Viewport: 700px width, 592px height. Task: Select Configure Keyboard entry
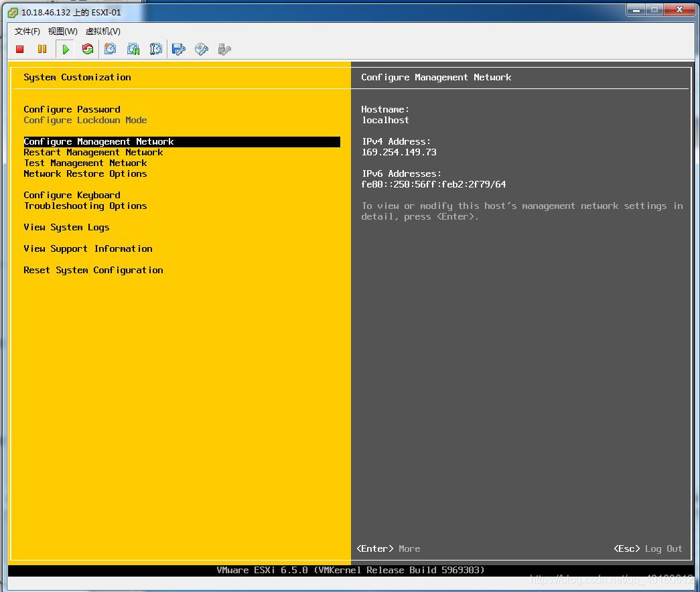pos(72,195)
